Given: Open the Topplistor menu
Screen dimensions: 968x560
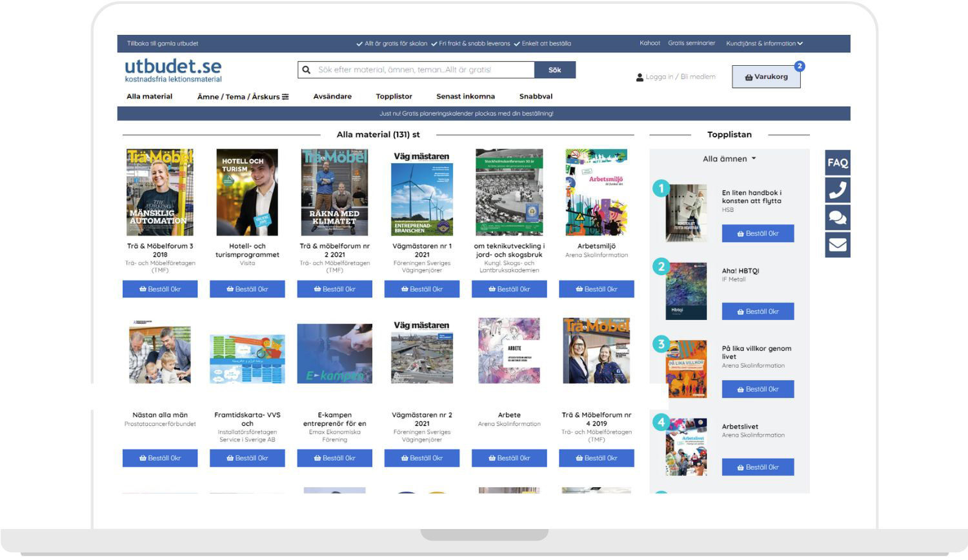Looking at the screenshot, I should [394, 97].
